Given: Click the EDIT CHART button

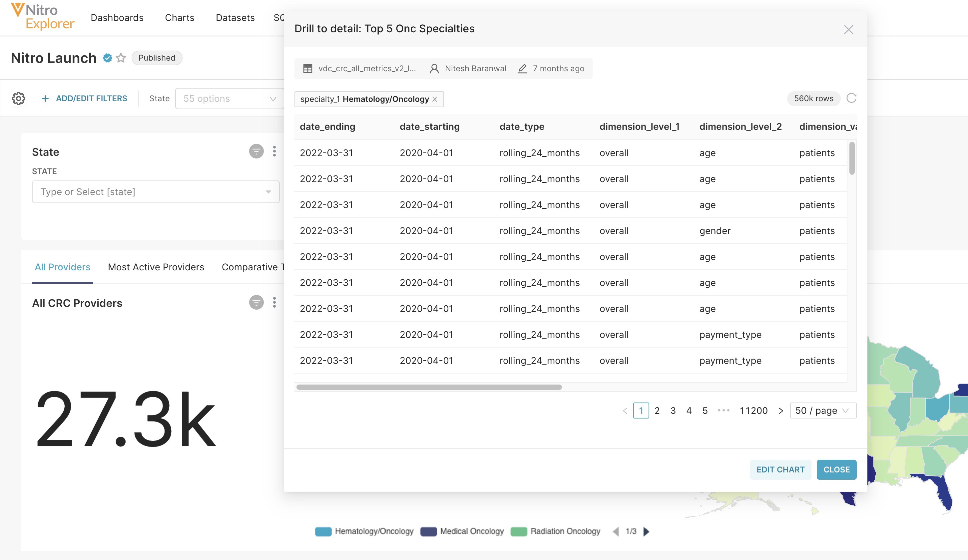Looking at the screenshot, I should [x=780, y=469].
